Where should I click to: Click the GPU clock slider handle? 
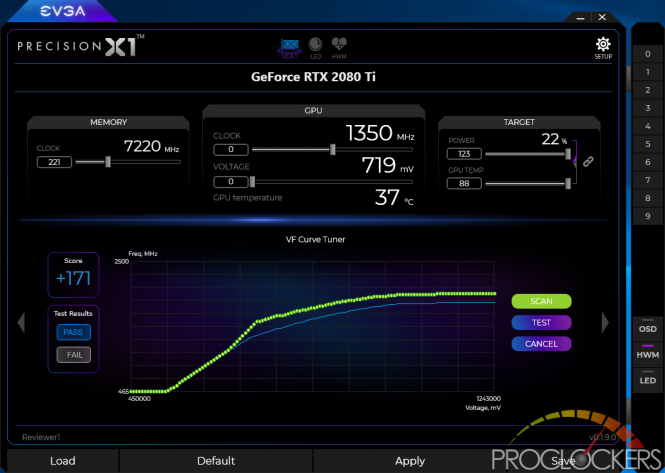tap(333, 149)
